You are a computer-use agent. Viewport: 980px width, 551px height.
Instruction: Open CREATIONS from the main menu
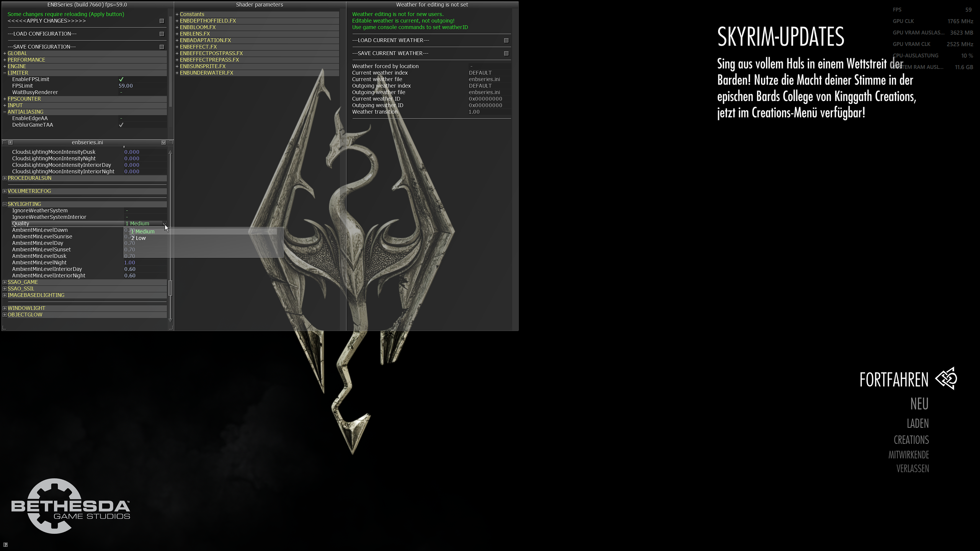pyautogui.click(x=911, y=440)
